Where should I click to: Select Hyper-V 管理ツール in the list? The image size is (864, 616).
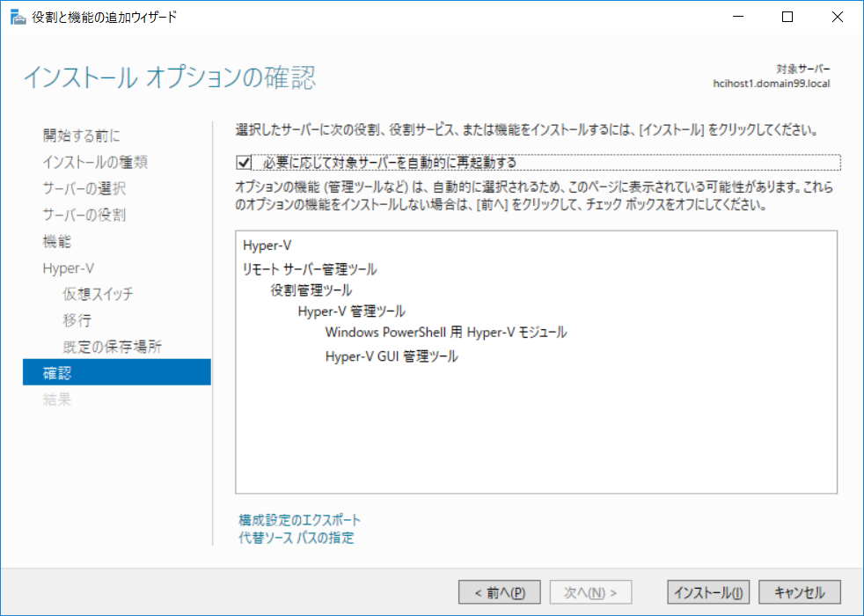point(352,312)
